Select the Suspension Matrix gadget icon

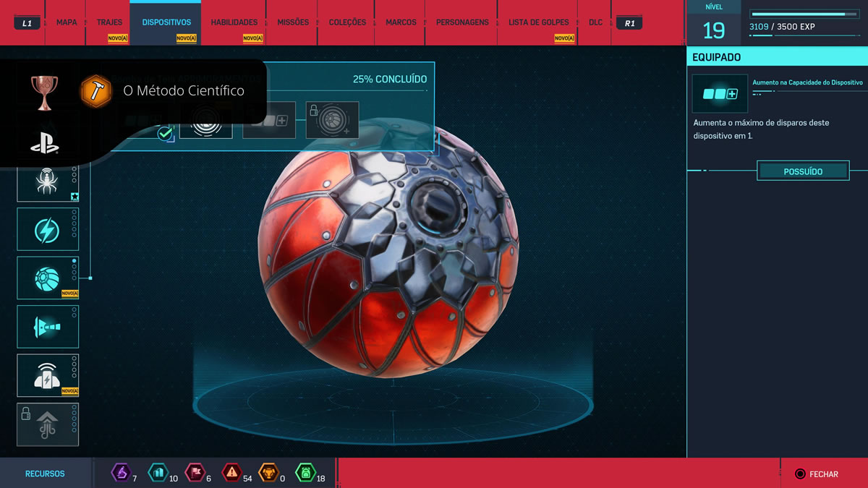[48, 375]
